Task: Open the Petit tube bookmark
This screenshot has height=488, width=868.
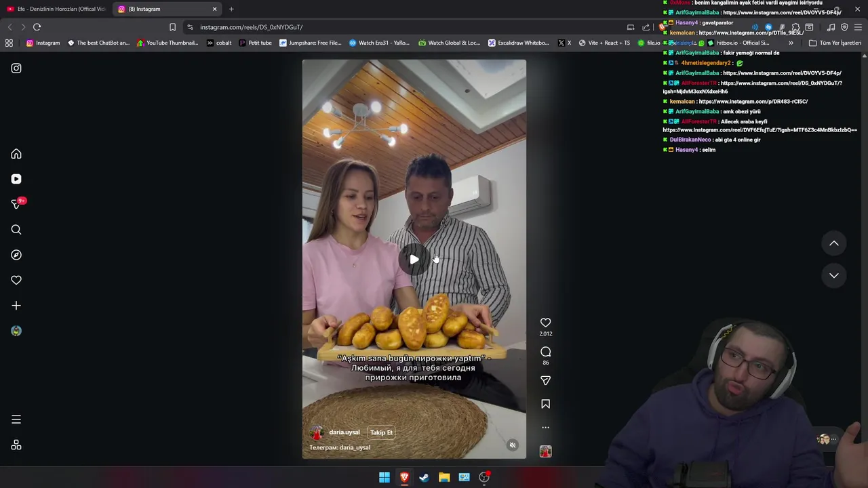Action: 256,43
